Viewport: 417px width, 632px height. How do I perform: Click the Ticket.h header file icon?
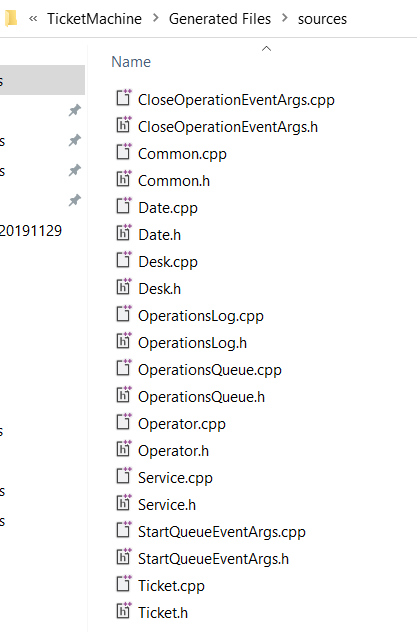[124, 611]
